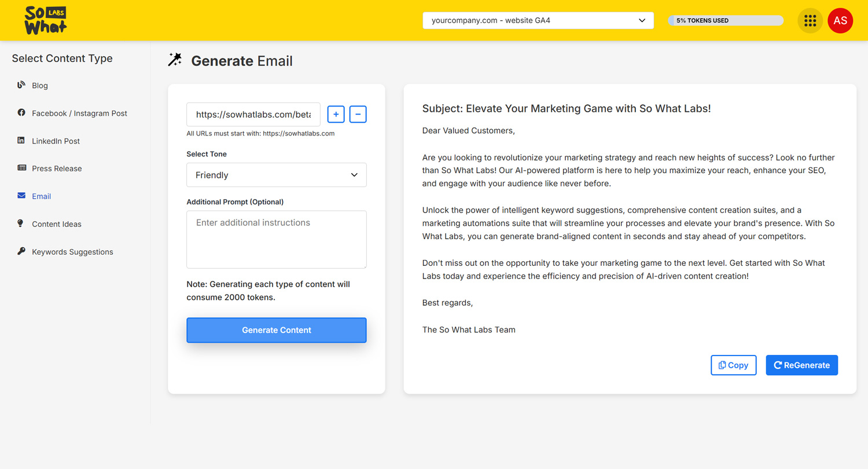Click the Email envelope icon

(21, 196)
